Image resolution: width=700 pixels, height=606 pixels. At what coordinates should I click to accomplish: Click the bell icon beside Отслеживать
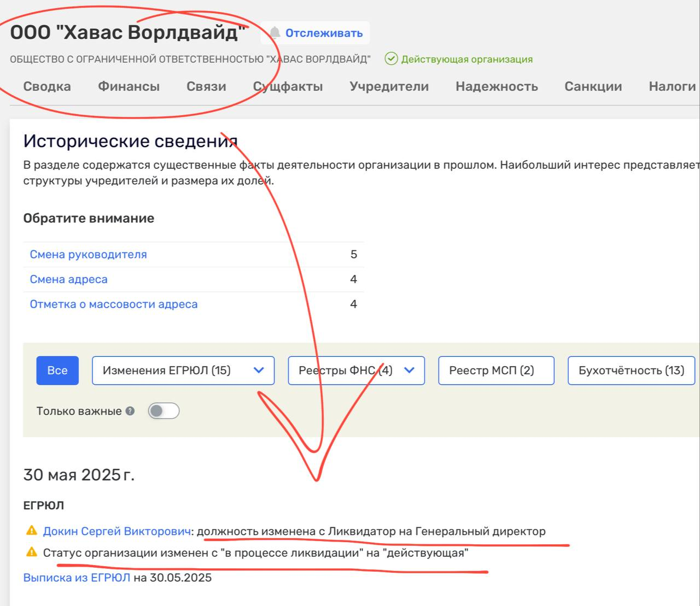coord(275,33)
